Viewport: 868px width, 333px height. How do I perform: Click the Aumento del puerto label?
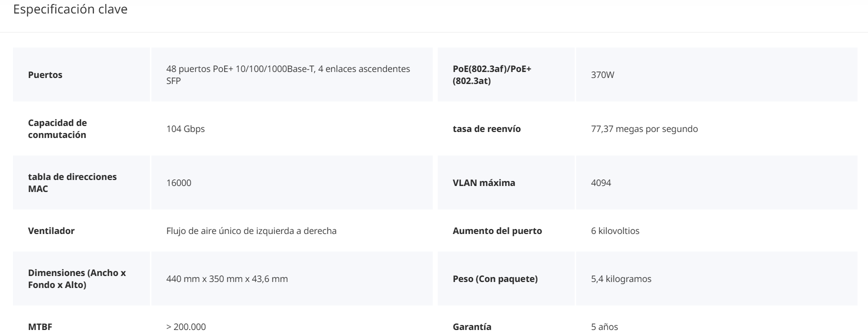(497, 231)
